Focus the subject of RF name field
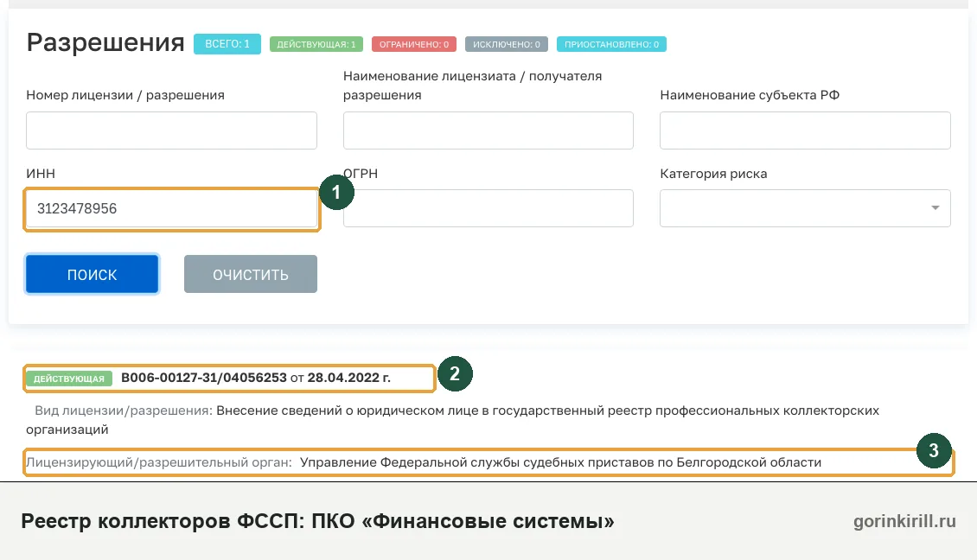 click(x=805, y=130)
